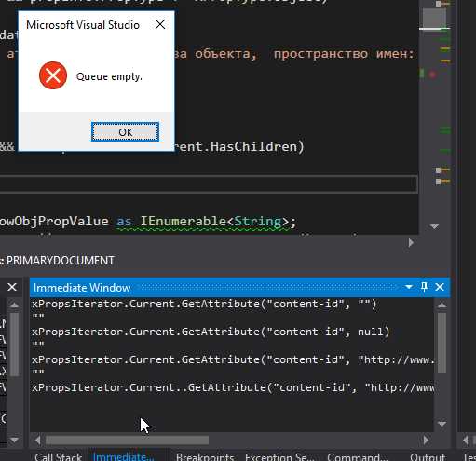Screen dimensions: 476x461
Task: Open Immediate Window position dropdown menu
Action: (409, 287)
